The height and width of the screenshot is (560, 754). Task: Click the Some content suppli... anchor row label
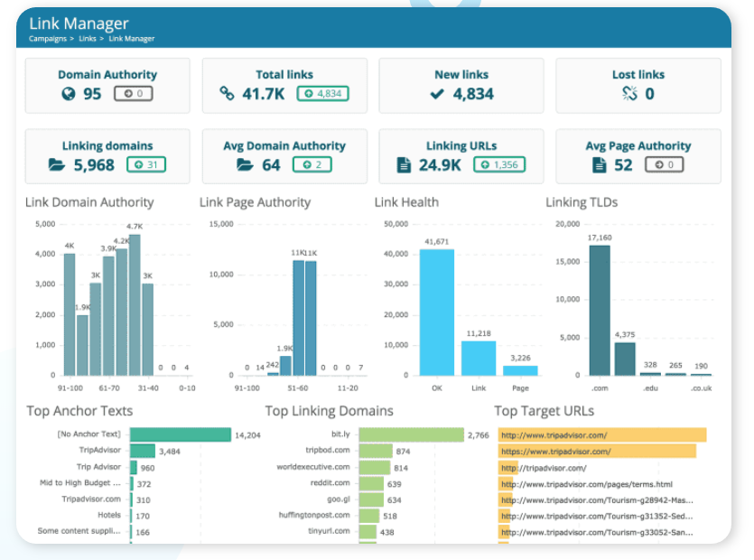click(79, 531)
